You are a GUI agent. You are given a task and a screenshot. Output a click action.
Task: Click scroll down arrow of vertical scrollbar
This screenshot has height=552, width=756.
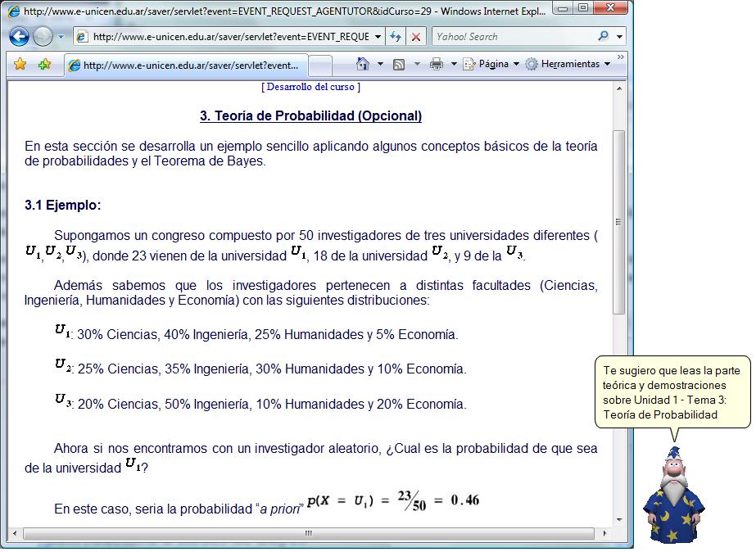coord(619,520)
